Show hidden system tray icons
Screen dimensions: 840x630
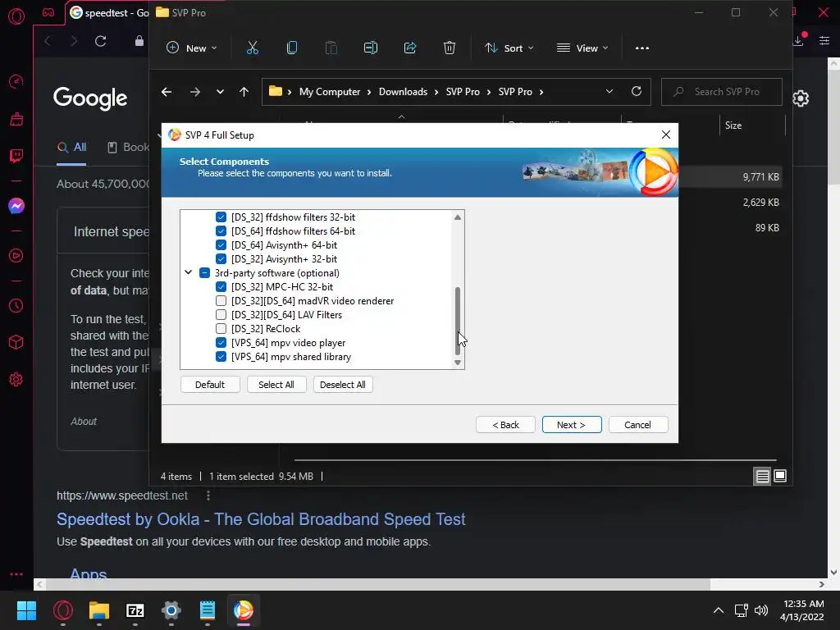tap(719, 610)
